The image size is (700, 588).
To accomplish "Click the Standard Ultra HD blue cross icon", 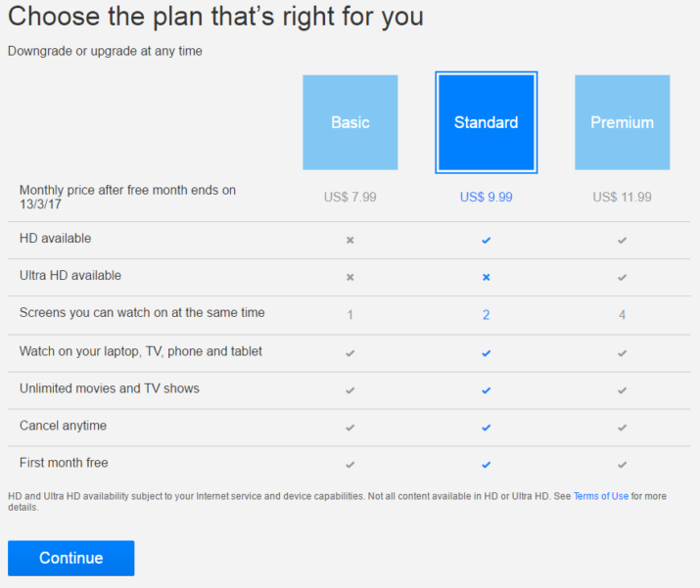I will (487, 277).
